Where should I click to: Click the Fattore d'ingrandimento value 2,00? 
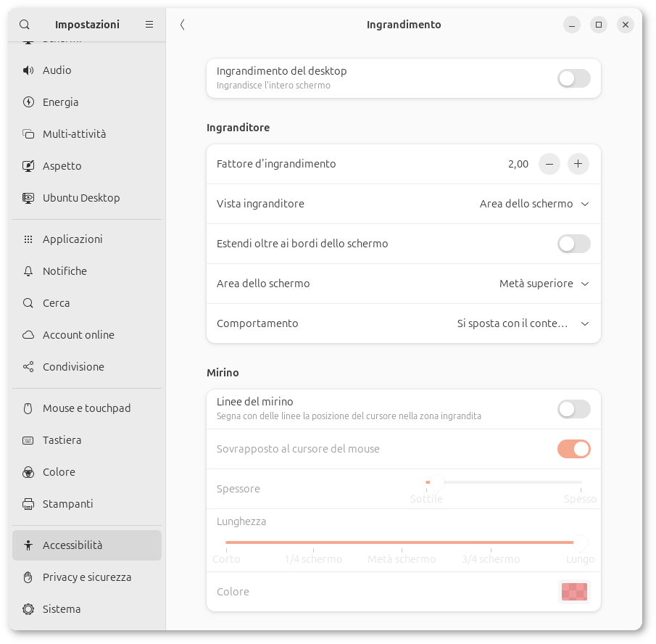(518, 164)
